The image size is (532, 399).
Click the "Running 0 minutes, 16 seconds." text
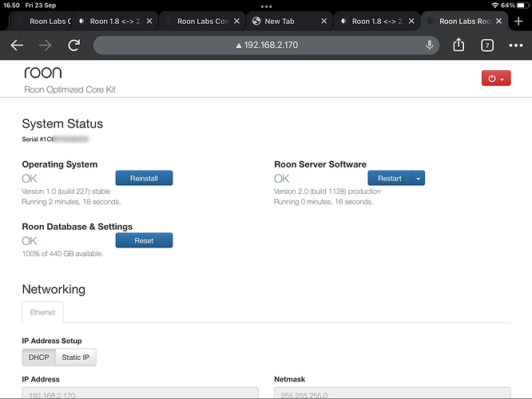[x=324, y=202]
